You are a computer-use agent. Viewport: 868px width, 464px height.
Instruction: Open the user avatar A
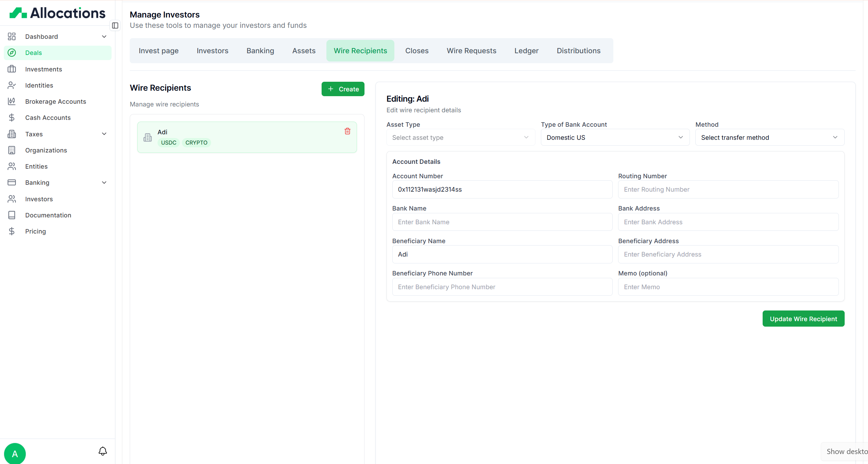(15, 454)
